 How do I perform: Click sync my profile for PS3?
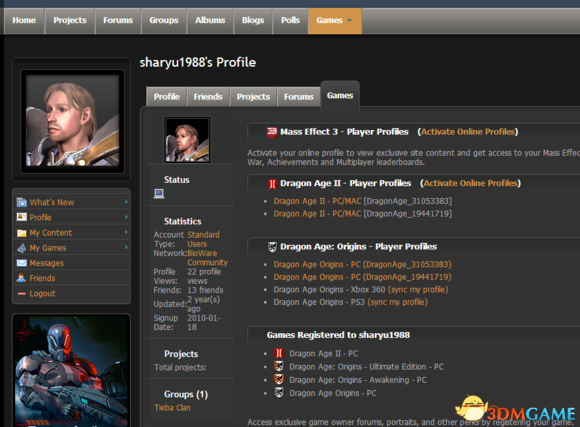pyautogui.click(x=398, y=302)
